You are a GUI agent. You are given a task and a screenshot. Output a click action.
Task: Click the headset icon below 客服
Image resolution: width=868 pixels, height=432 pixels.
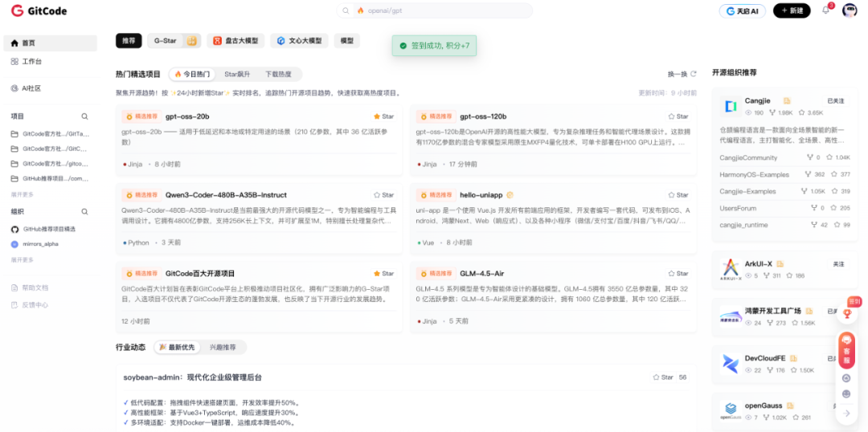pyautogui.click(x=846, y=378)
